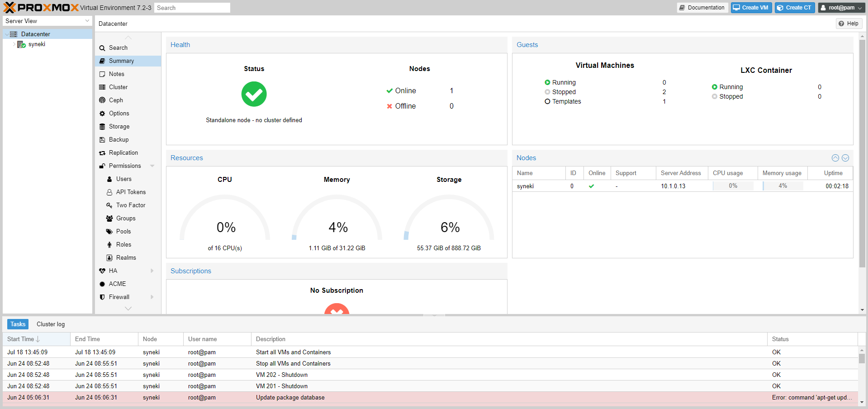Click the Two Factor key icon
868x409 pixels.
coord(109,205)
